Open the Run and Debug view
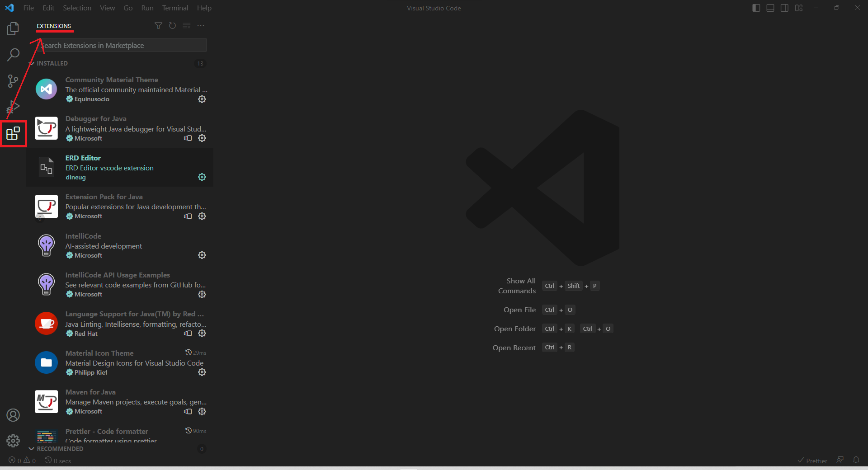Screen dimensions: 868x470 click(x=13, y=108)
